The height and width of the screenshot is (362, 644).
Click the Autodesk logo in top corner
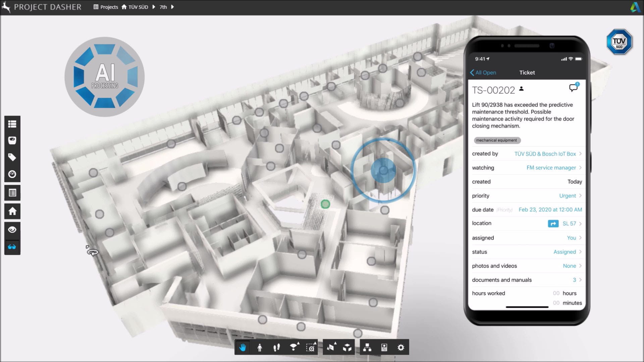pos(635,7)
